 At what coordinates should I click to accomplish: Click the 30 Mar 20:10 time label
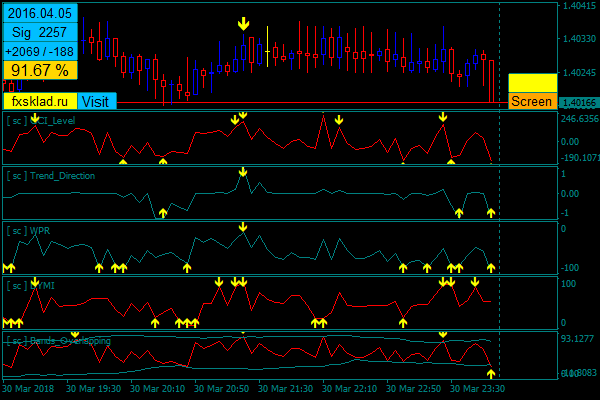(x=157, y=389)
